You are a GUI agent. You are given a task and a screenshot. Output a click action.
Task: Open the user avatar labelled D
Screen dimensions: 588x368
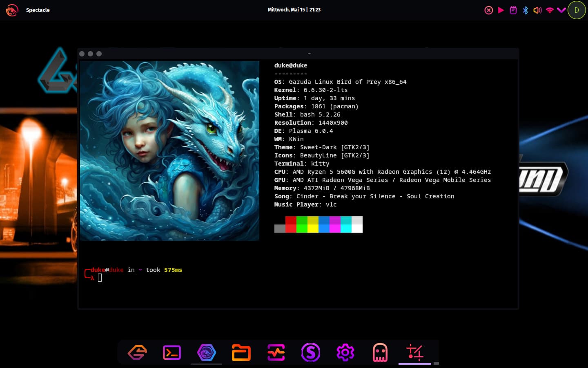(577, 10)
